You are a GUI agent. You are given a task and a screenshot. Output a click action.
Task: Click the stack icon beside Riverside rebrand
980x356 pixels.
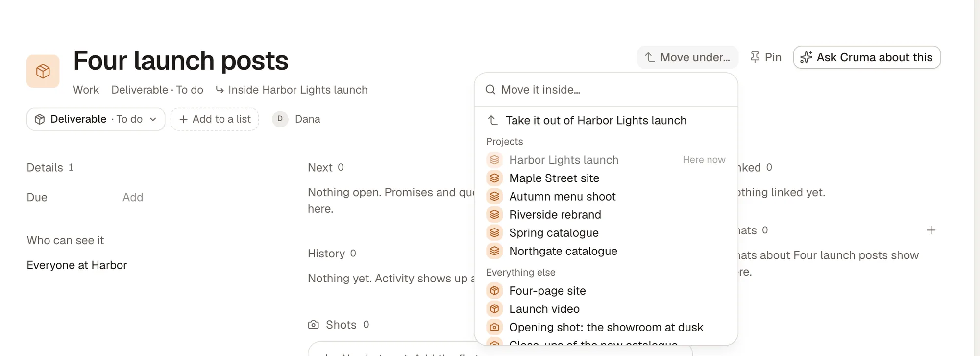click(494, 214)
